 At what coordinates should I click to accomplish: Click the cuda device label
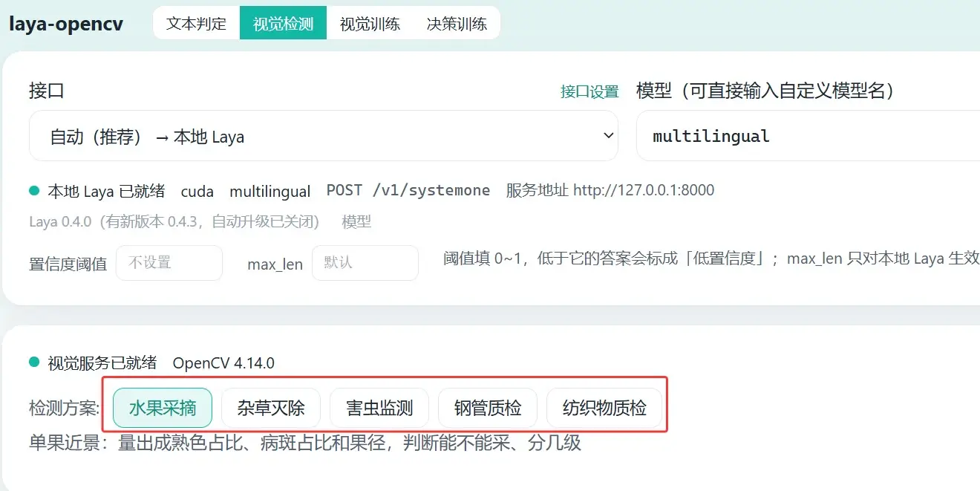[197, 192]
